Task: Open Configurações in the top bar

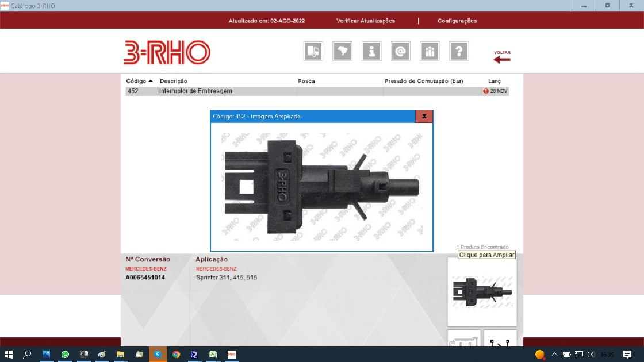Action: pyautogui.click(x=457, y=21)
